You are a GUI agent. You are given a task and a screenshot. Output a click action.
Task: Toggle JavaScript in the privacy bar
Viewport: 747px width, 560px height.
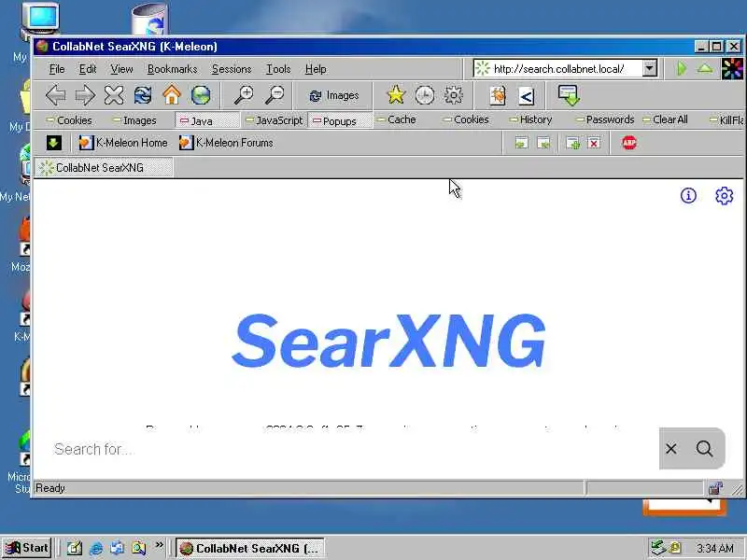(x=274, y=120)
